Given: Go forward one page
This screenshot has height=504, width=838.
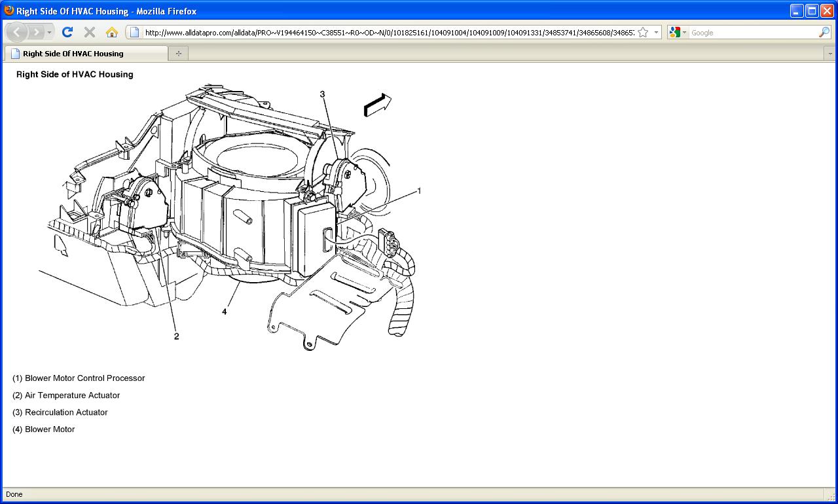Looking at the screenshot, I should coord(36,32).
